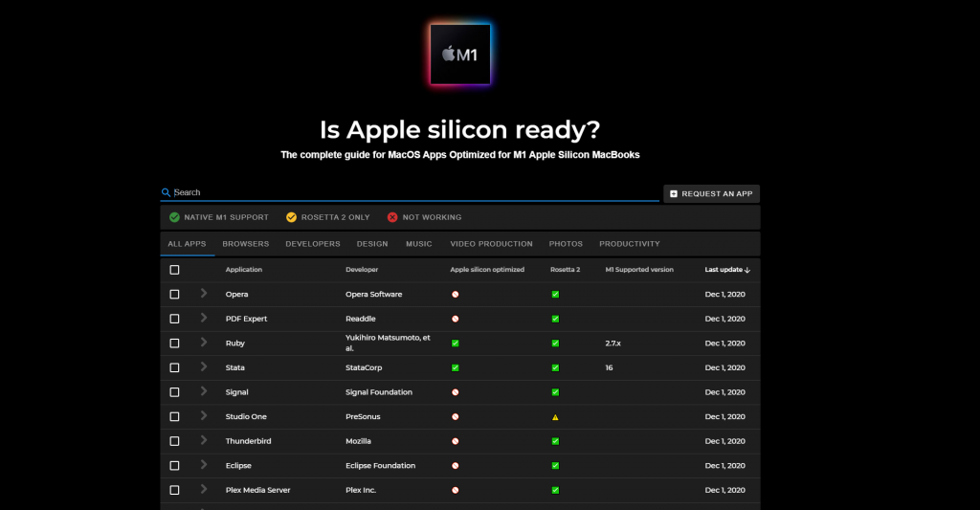Click the search magnifier icon

pos(166,192)
